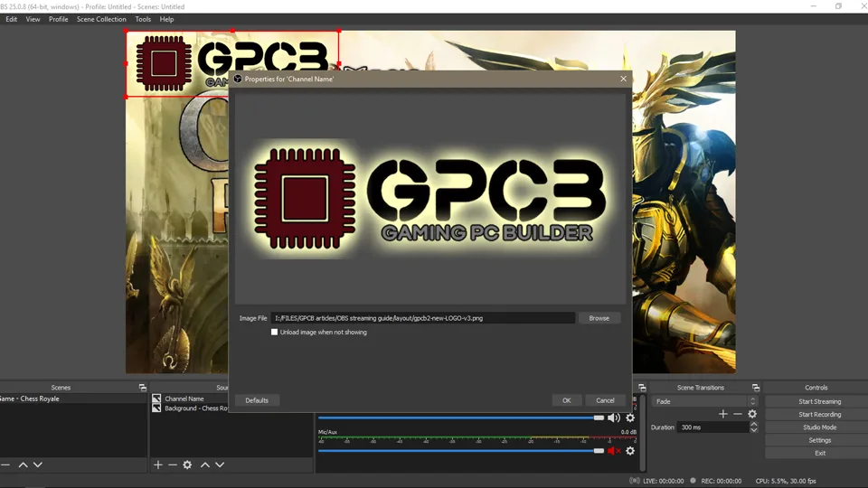Open source properties gear in Sources
The width and height of the screenshot is (868, 488).
coord(187,465)
